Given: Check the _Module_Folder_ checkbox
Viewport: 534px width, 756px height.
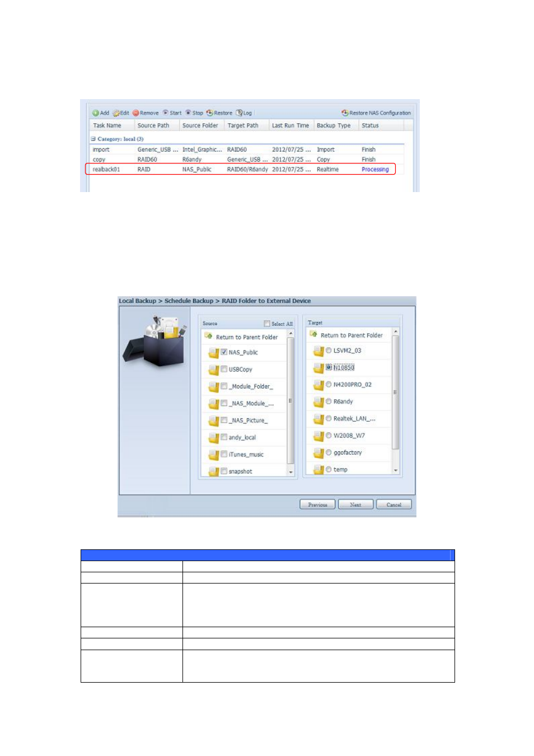Looking at the screenshot, I should pyautogui.click(x=224, y=386).
